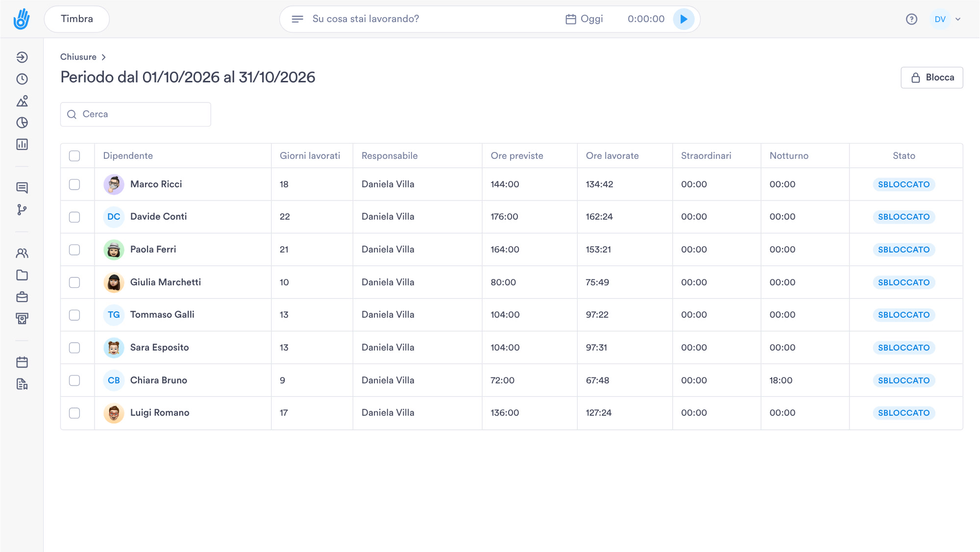Image resolution: width=980 pixels, height=552 pixels.
Task: Open the clock timesheet sidebar icon
Action: click(x=22, y=79)
